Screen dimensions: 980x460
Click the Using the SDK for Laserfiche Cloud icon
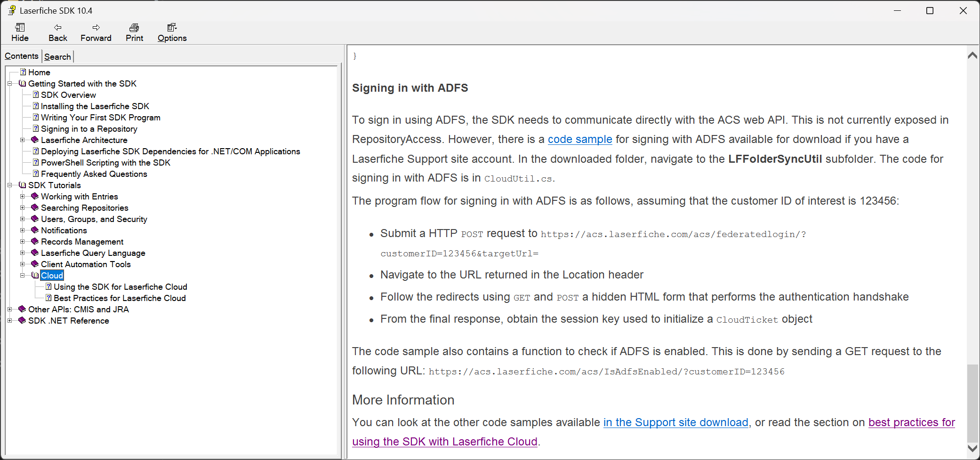(48, 286)
